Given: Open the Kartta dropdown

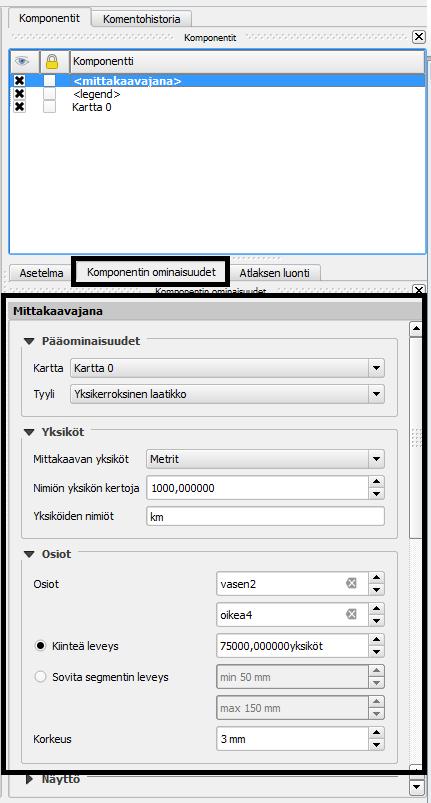Looking at the screenshot, I should click(x=376, y=368).
